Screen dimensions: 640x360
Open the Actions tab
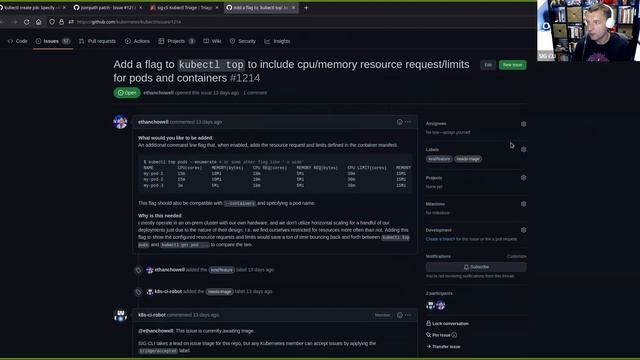[x=137, y=41]
